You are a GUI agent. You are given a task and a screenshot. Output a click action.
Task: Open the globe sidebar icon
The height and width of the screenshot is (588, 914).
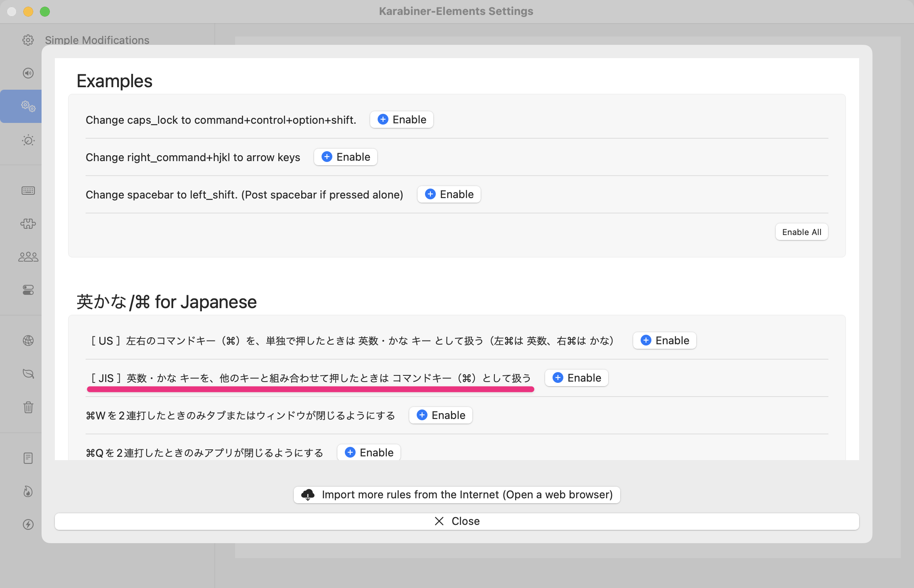[x=28, y=341]
